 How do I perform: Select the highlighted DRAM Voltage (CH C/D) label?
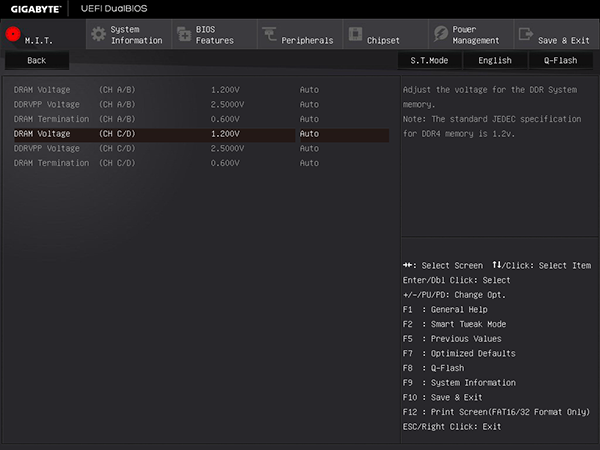click(75, 134)
